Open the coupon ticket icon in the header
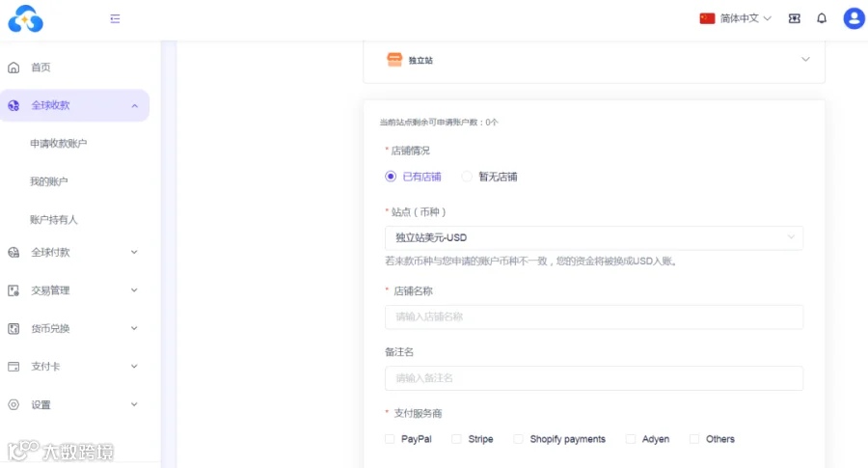This screenshot has height=468, width=868. pos(795,19)
